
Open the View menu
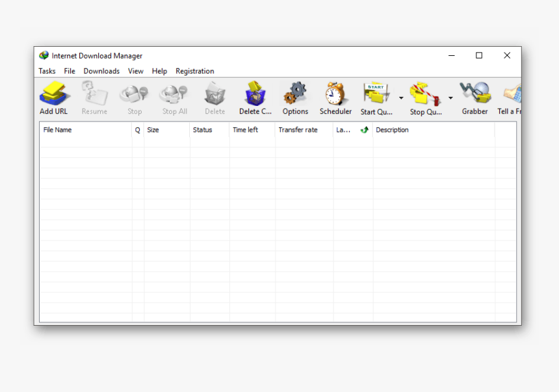point(135,71)
